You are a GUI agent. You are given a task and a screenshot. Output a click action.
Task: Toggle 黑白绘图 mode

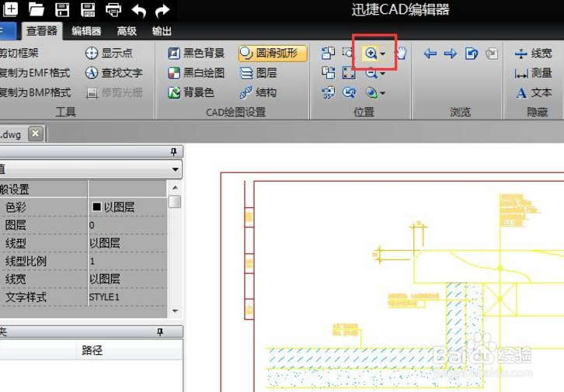click(x=196, y=73)
